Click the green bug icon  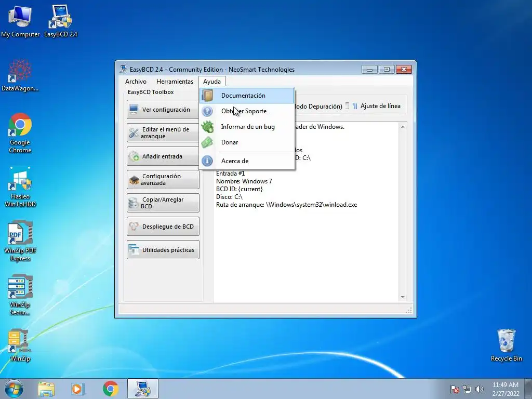tap(207, 127)
